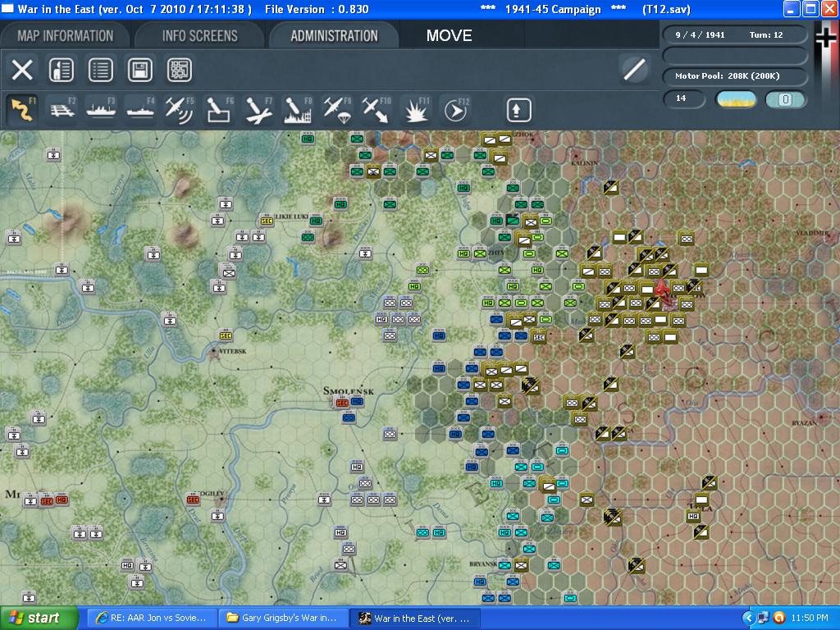
Task: Open the person-with-list report icon
Action: tap(61, 70)
